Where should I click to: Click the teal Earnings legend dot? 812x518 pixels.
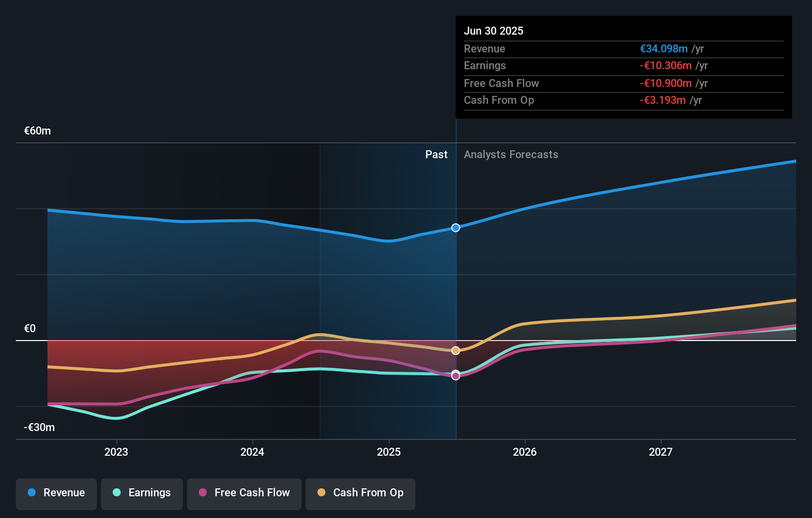[116, 493]
